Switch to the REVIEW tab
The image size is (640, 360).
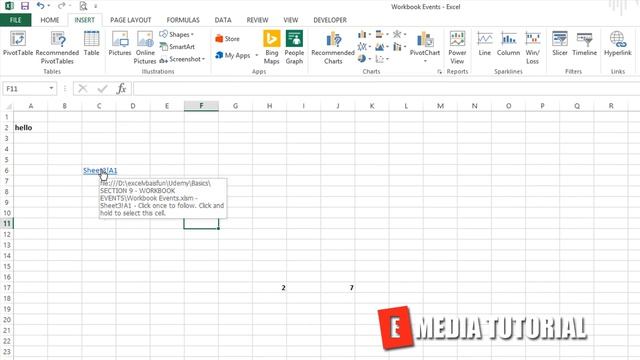[x=257, y=20]
